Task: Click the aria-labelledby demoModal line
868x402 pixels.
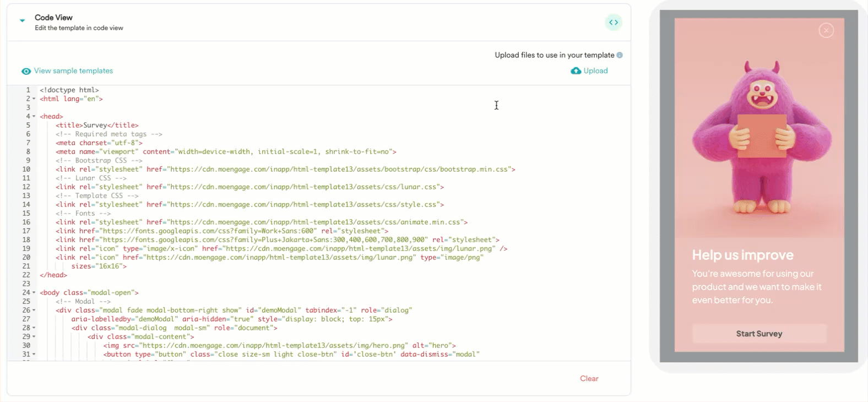Action: (232, 319)
